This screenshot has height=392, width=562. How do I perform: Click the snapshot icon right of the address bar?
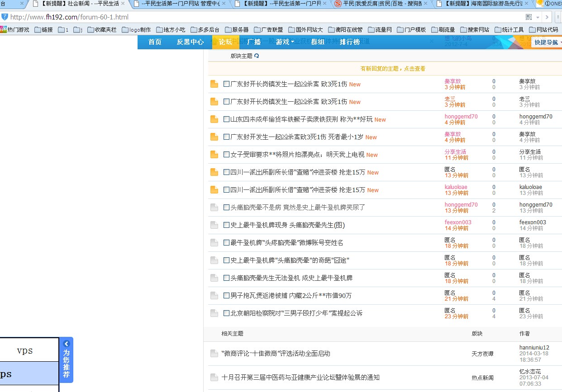[x=529, y=17]
